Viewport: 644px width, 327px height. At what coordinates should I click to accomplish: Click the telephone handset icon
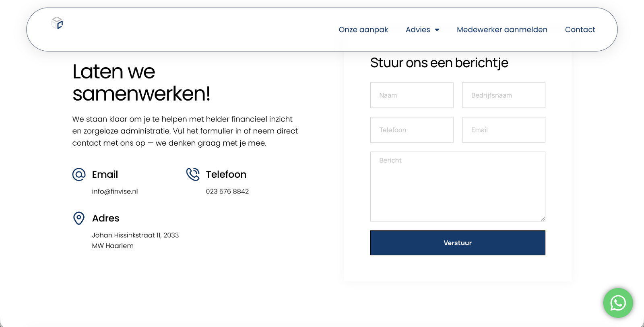point(193,174)
